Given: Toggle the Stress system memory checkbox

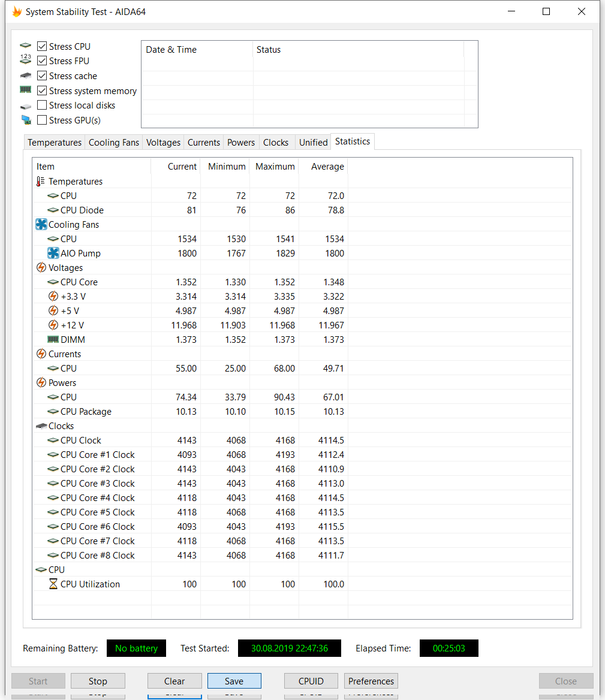Looking at the screenshot, I should (42, 90).
